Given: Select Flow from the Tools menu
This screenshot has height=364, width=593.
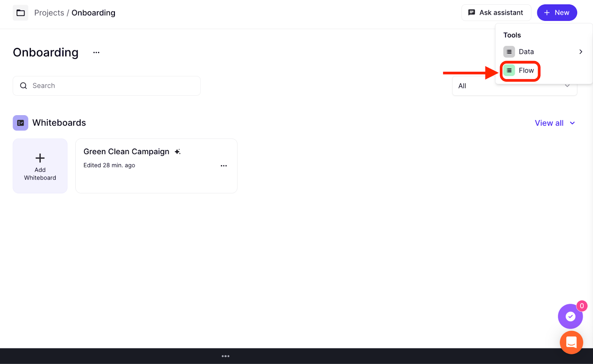Looking at the screenshot, I should pyautogui.click(x=526, y=71).
